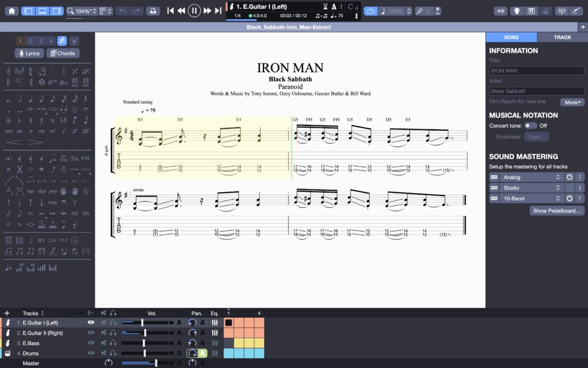The height and width of the screenshot is (368, 588).
Task: Open the tuner icon
Action: [562, 11]
